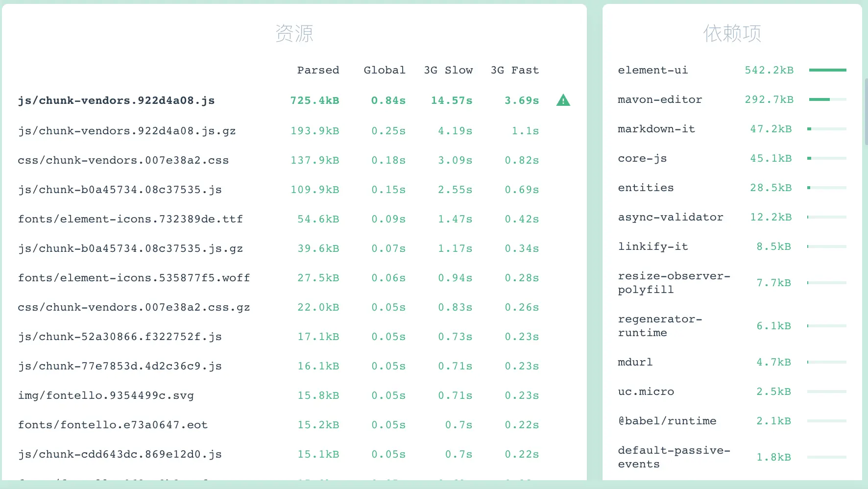Screen dimensions: 868x489
Task: Select the core-js dependency name
Action: pyautogui.click(x=642, y=158)
